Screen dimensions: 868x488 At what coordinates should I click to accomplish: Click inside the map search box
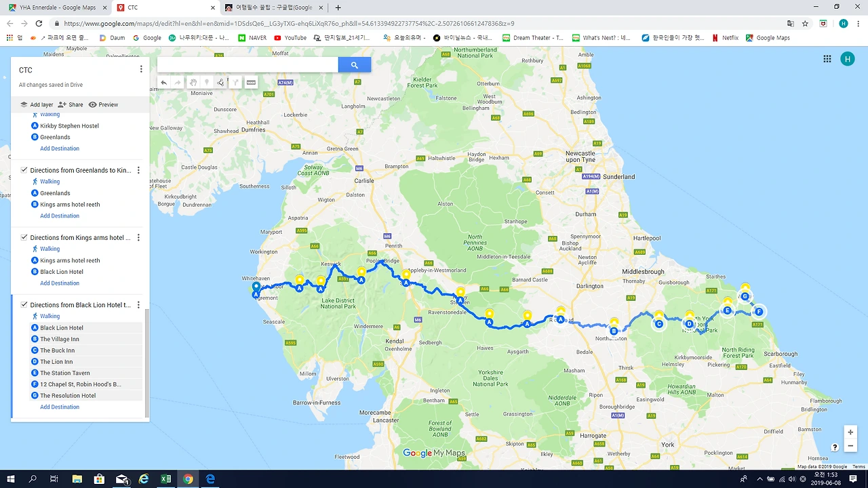click(x=248, y=64)
